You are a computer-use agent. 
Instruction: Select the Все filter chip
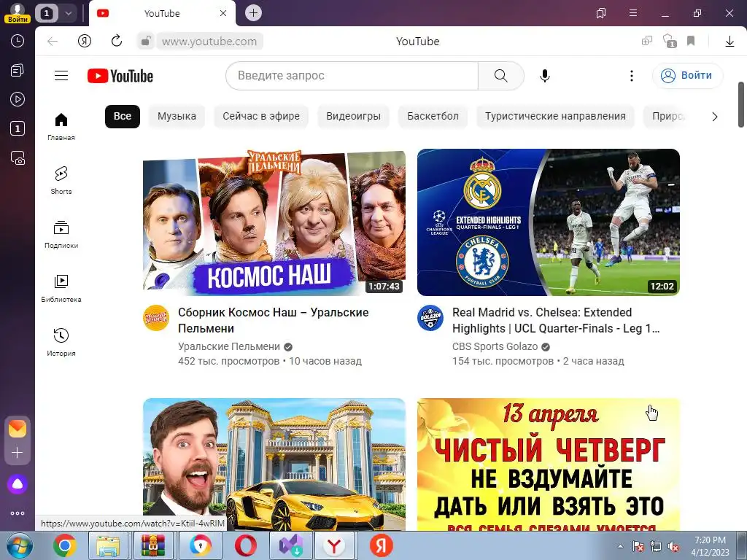123,116
